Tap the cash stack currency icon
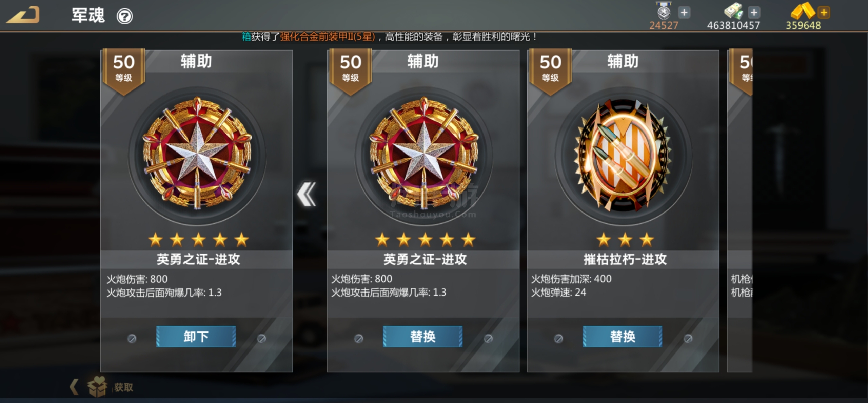 tap(733, 11)
